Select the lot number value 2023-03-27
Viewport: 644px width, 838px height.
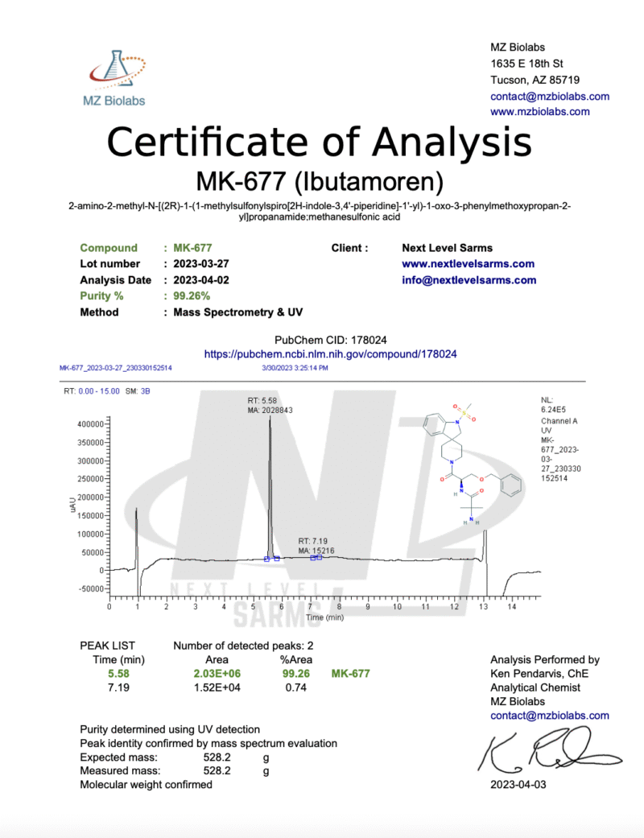tap(201, 264)
